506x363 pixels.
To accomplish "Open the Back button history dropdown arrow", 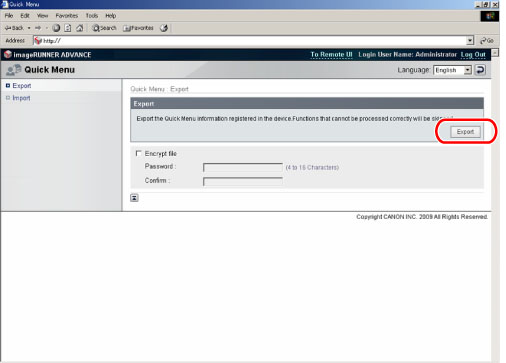I will pos(29,28).
